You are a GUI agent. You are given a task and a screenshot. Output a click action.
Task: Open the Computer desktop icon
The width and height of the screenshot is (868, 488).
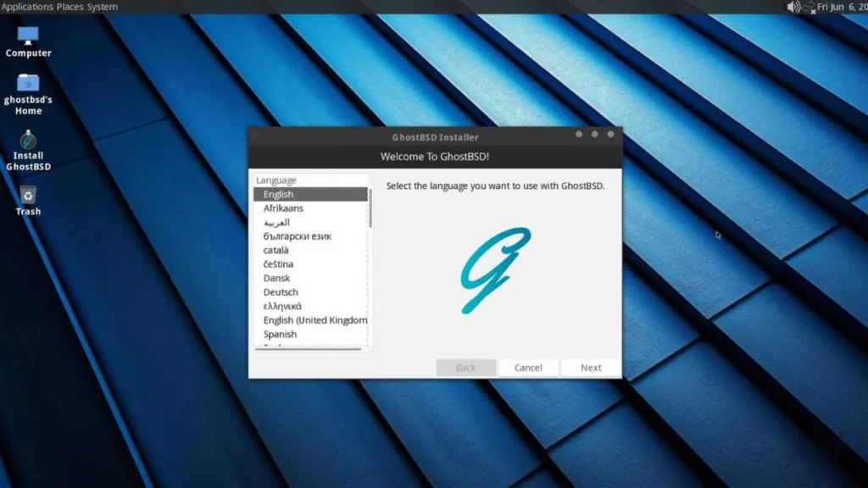coord(28,42)
